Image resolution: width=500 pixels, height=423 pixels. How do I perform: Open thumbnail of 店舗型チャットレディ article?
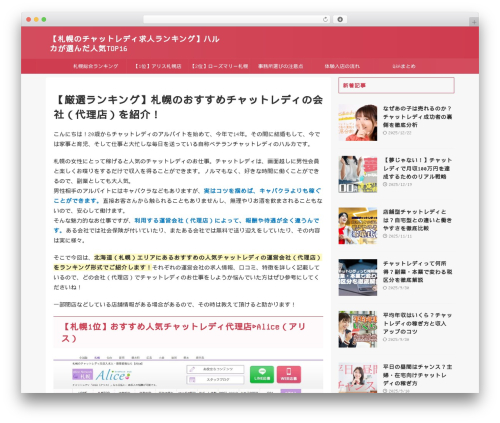click(358, 226)
